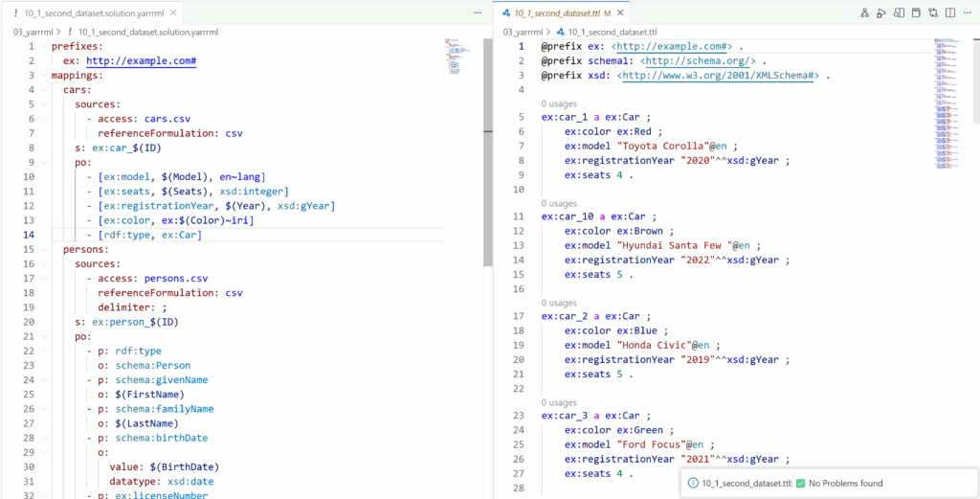980x499 pixels.
Task: Collapse the cars po fold at line 9
Action: pos(42,162)
